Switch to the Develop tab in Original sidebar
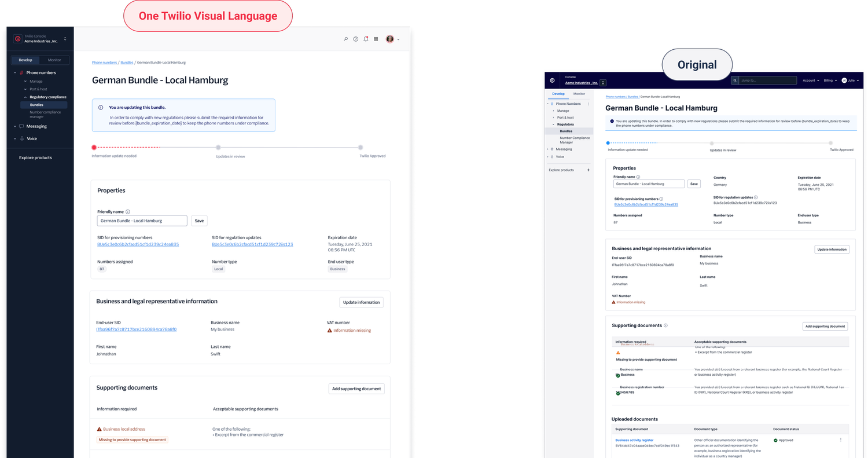 click(x=558, y=94)
